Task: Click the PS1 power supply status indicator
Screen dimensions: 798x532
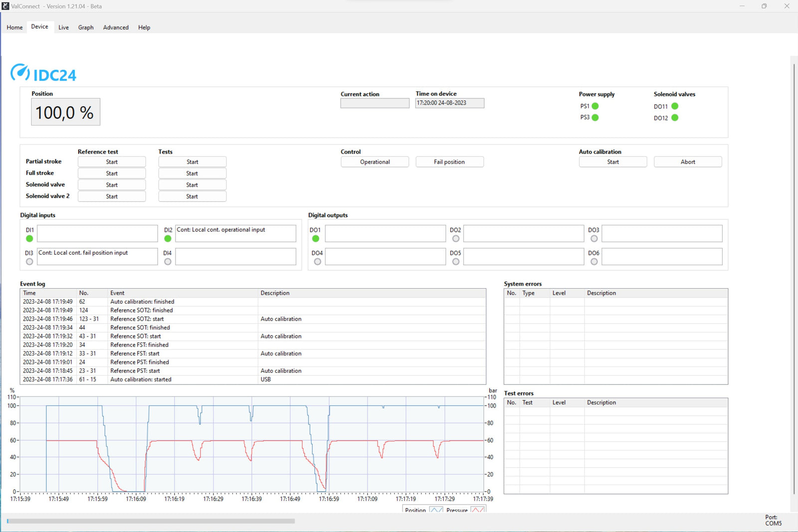Action: pos(596,106)
